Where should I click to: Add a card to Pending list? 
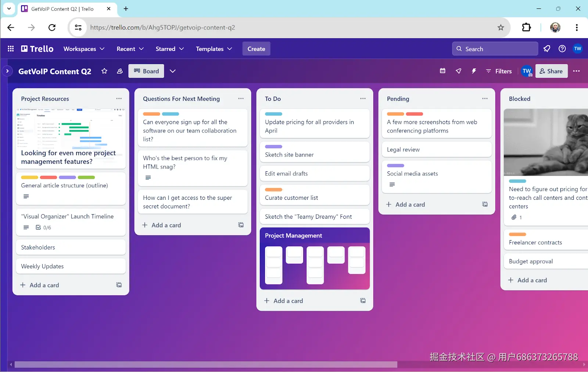click(406, 205)
